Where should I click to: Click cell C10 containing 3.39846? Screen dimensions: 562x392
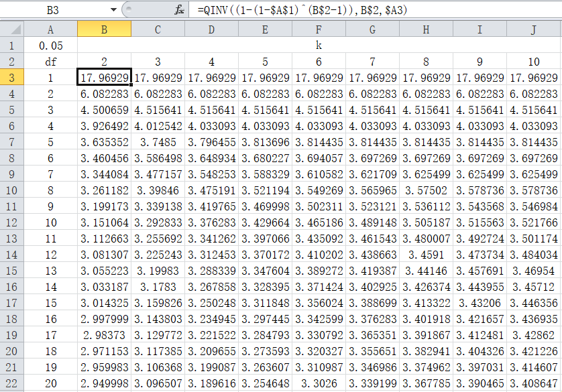pos(158,190)
